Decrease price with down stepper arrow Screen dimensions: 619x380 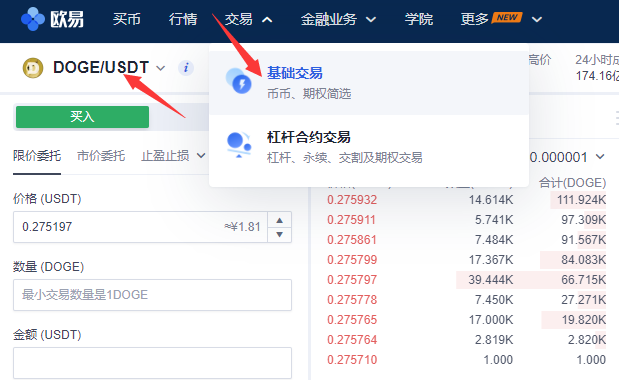(279, 234)
